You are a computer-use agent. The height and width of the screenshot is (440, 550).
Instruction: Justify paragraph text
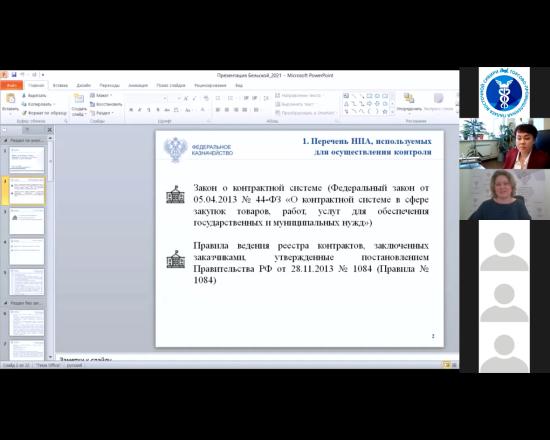[x=245, y=110]
